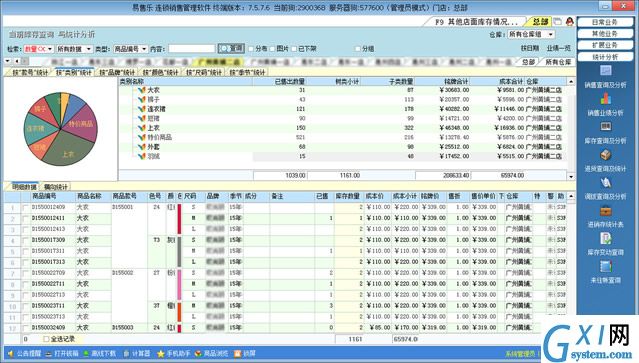Open the 商品编号 type dropdown

[144, 49]
